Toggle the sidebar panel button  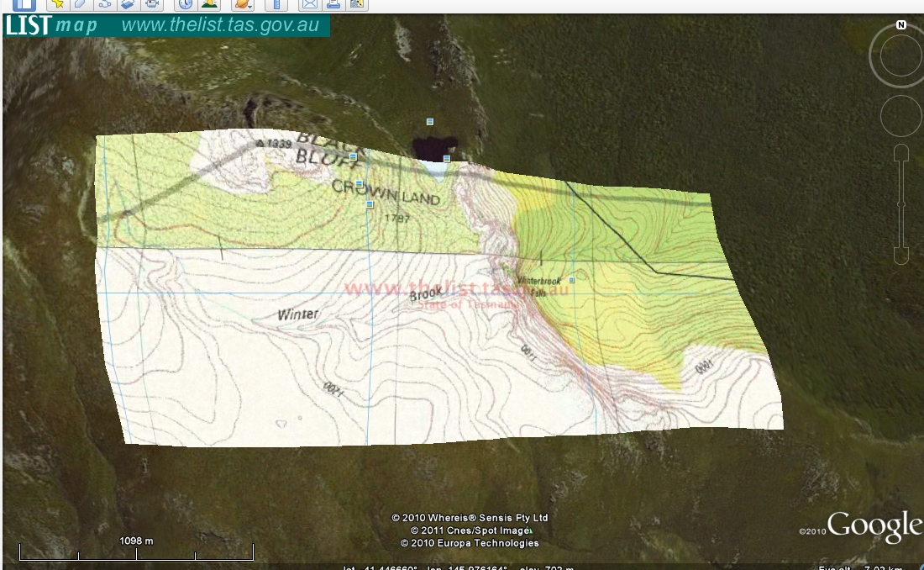[x=24, y=5]
